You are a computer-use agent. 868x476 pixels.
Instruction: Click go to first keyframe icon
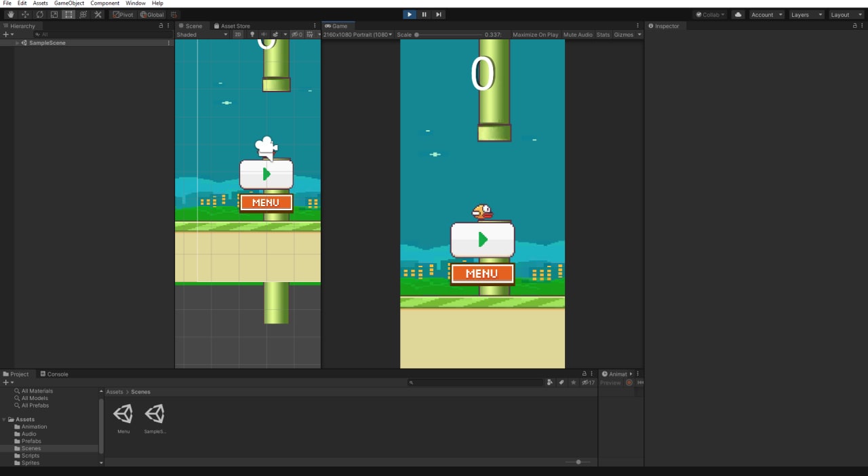(x=640, y=382)
